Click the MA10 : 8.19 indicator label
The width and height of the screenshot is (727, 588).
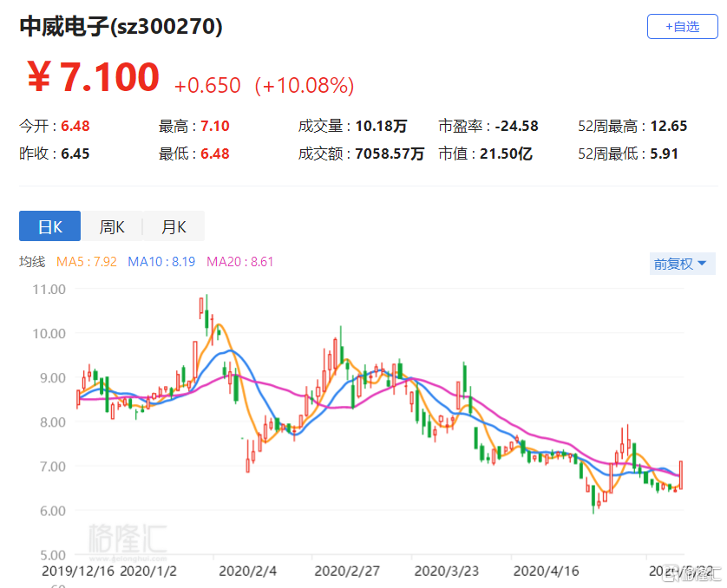click(161, 262)
